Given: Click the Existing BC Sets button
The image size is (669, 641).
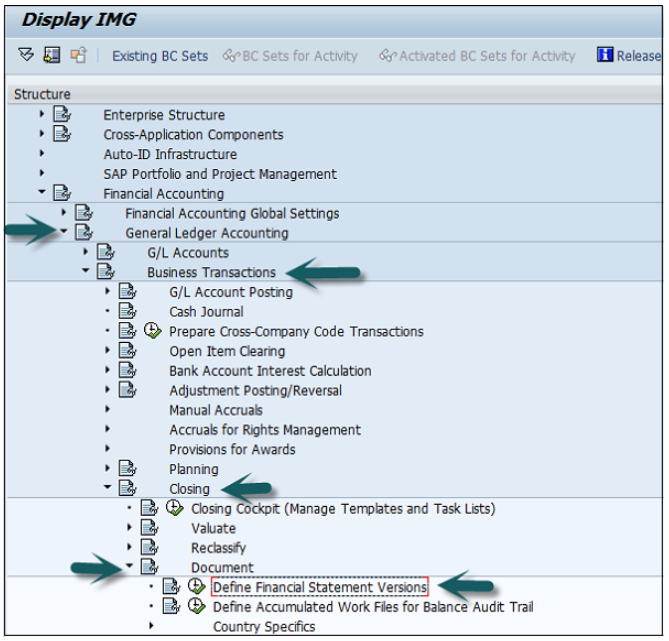Looking at the screenshot, I should pyautogui.click(x=160, y=56).
